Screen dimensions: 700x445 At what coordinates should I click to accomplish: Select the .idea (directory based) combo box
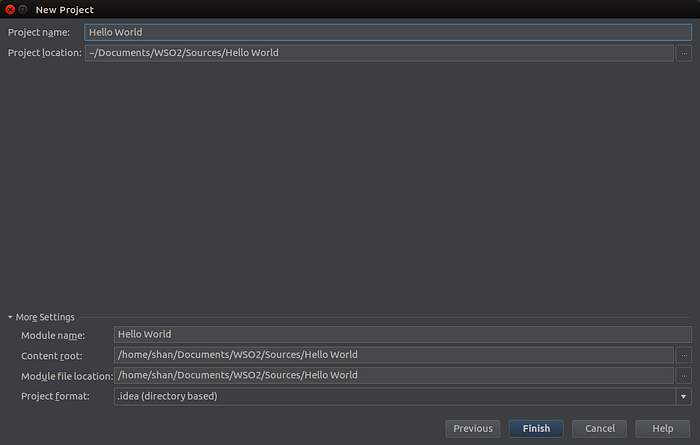[403, 396]
